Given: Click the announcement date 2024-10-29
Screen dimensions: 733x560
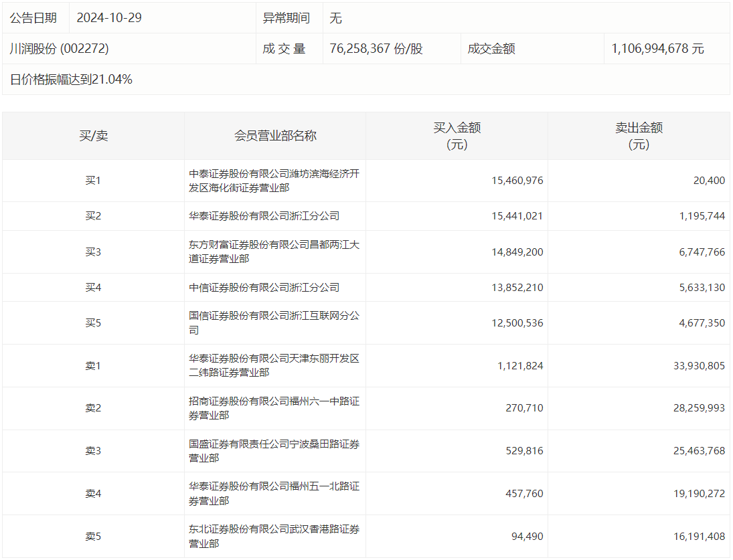Looking at the screenshot, I should pos(108,18).
